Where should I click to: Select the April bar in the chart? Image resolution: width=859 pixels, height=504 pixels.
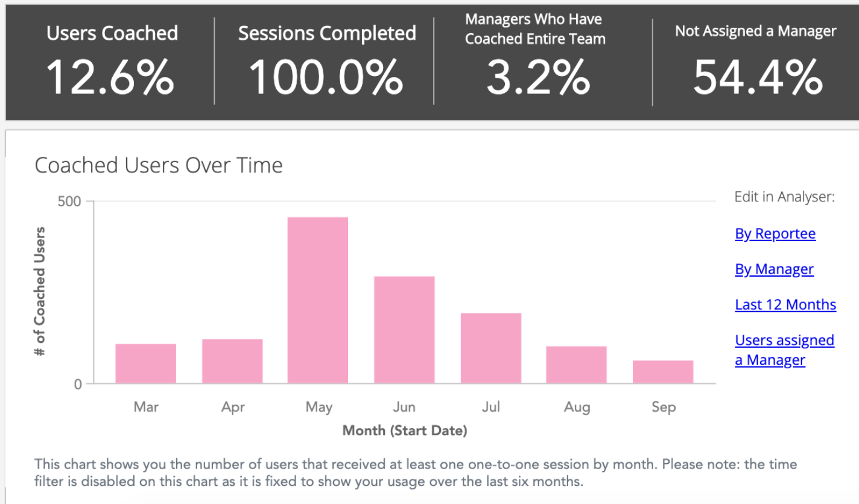click(x=232, y=361)
